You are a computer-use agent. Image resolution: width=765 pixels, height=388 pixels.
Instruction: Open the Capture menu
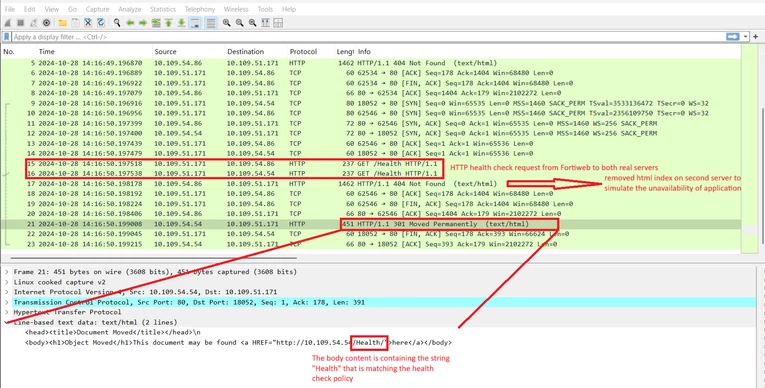98,9
